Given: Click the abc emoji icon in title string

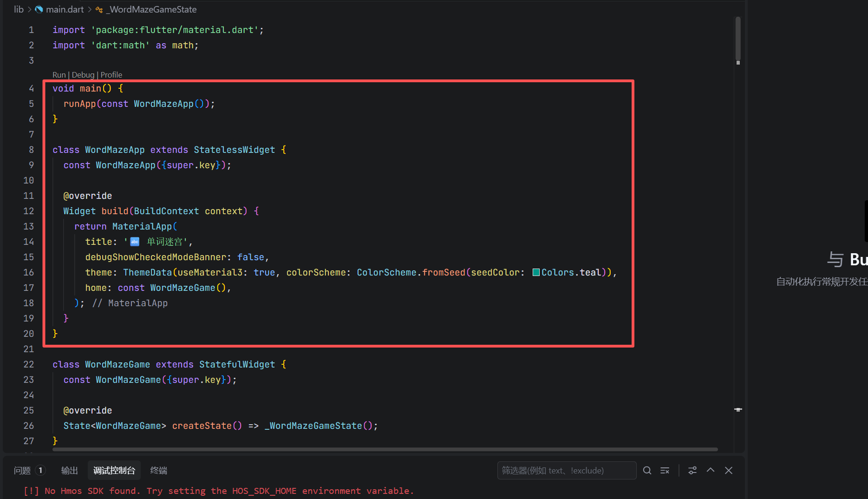Looking at the screenshot, I should (135, 242).
